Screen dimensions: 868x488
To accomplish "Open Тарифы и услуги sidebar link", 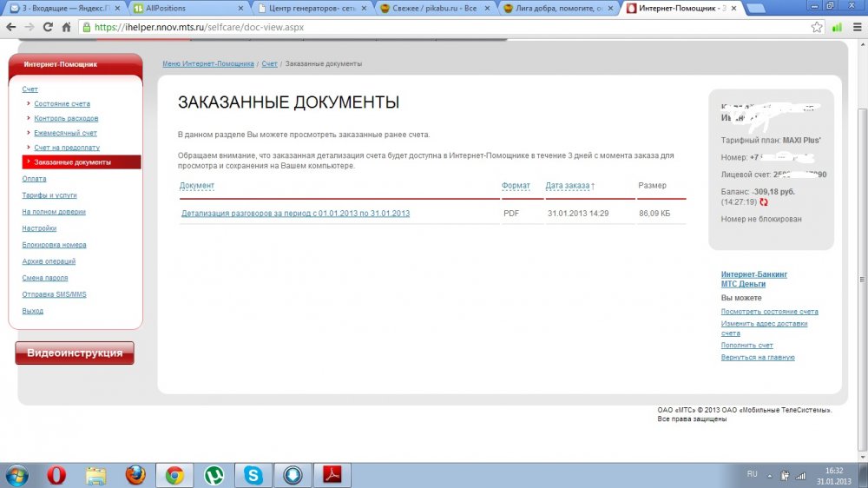I will click(x=49, y=195).
